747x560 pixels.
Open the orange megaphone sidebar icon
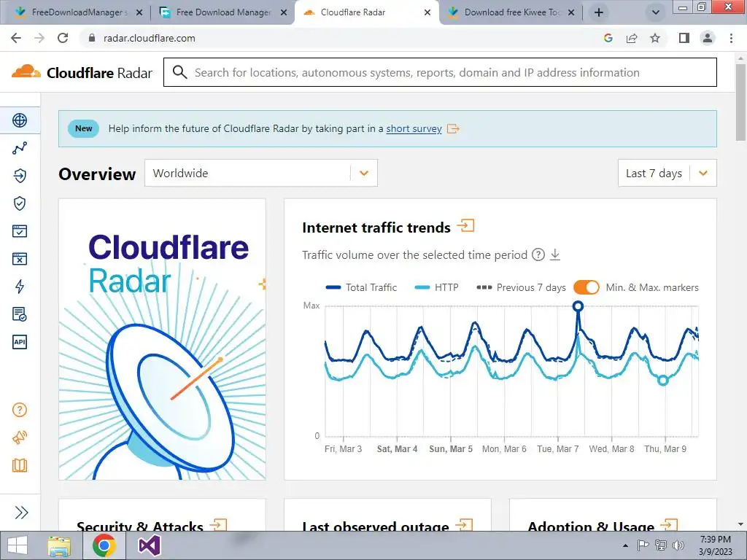click(20, 437)
